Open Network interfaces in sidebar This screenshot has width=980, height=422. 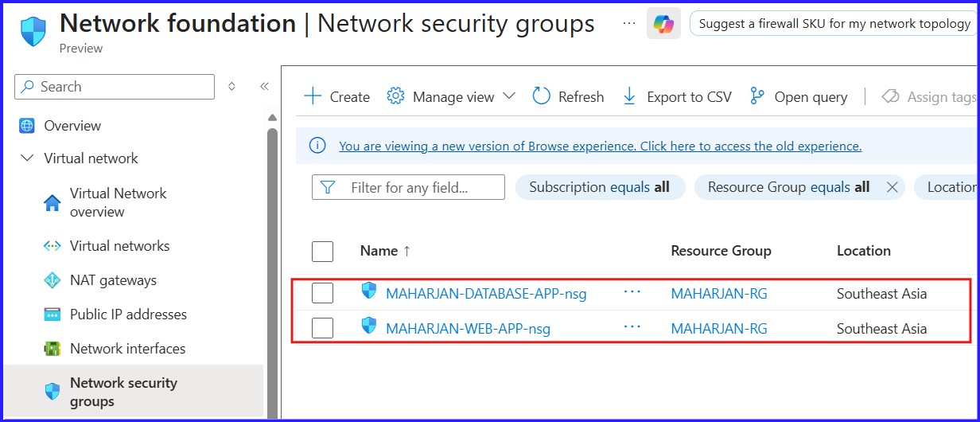pos(127,349)
